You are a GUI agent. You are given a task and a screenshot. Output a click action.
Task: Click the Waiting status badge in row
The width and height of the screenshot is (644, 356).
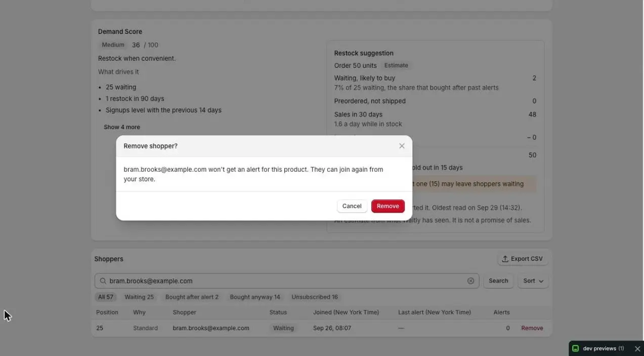[283, 328]
